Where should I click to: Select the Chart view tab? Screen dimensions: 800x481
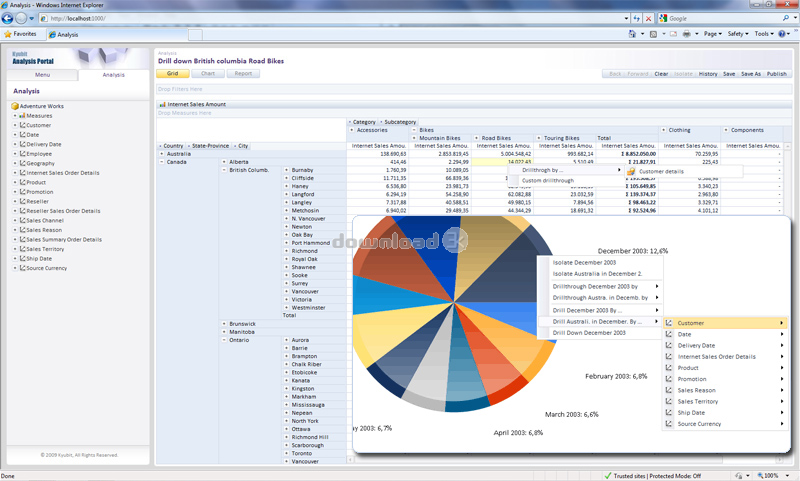[208, 73]
